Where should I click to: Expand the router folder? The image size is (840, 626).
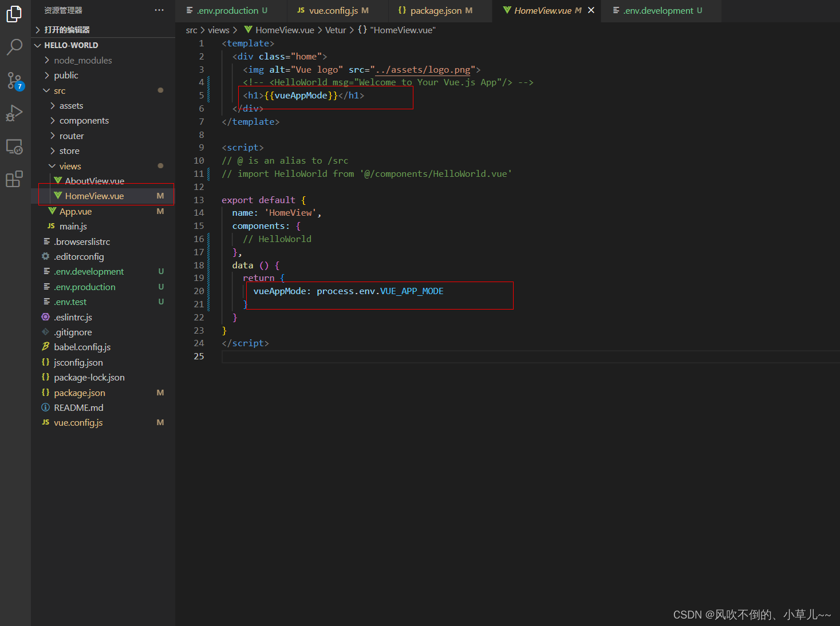tap(103, 136)
